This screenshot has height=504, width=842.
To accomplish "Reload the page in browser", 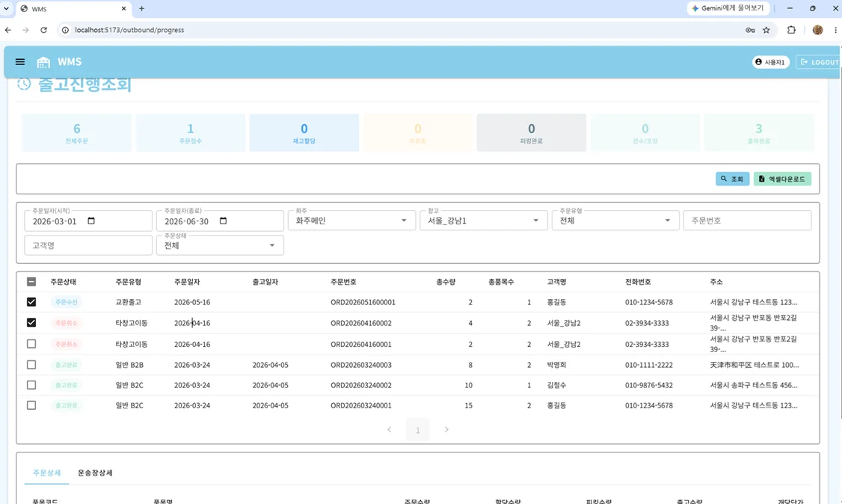I will (x=43, y=30).
